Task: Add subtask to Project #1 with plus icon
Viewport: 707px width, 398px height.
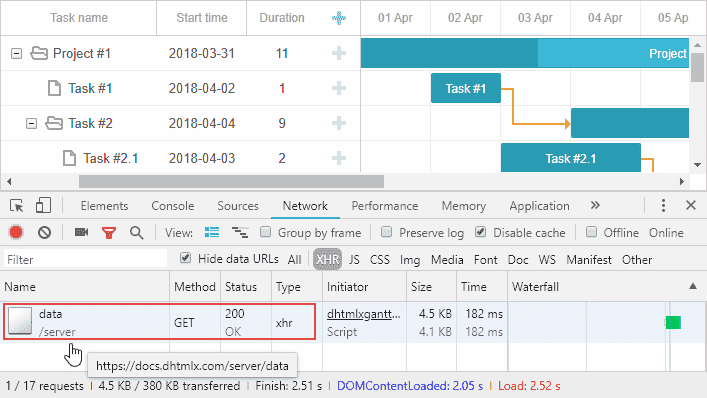Action: pyautogui.click(x=339, y=53)
